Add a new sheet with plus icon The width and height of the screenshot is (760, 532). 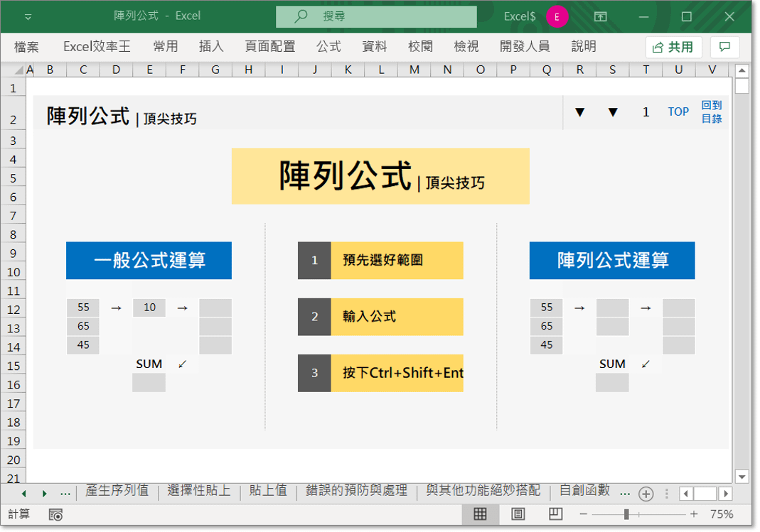tap(646, 493)
